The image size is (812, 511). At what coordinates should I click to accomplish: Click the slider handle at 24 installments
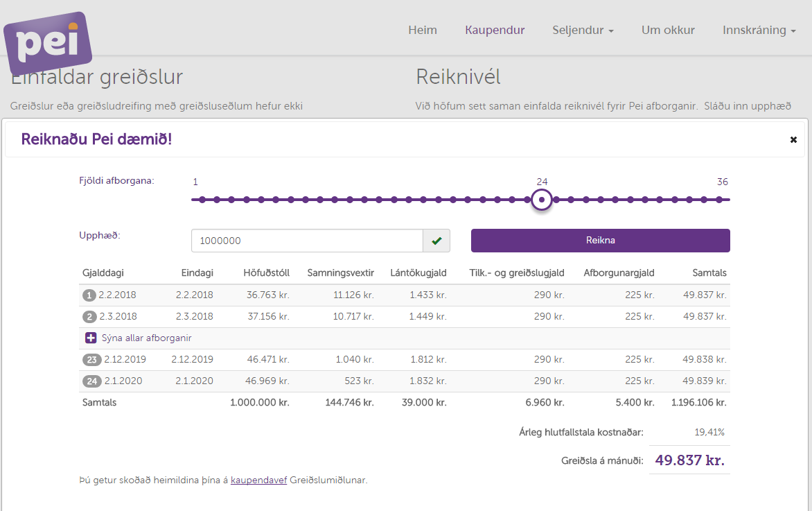(542, 200)
